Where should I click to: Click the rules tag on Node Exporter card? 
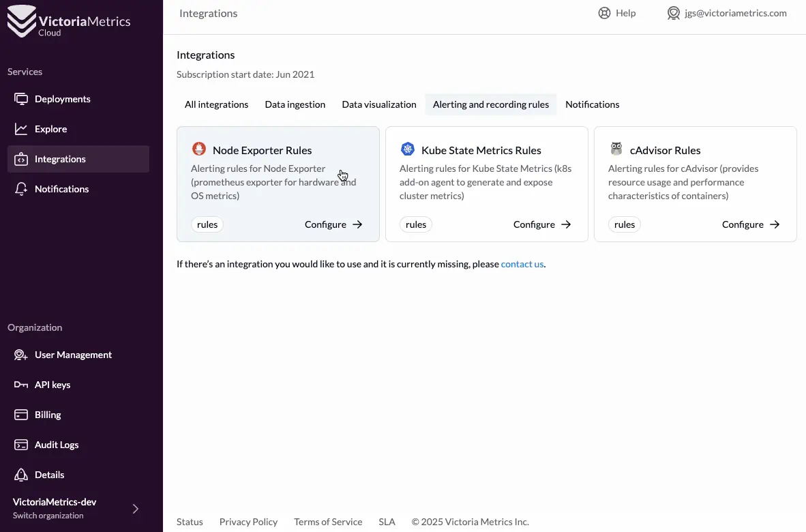(207, 224)
